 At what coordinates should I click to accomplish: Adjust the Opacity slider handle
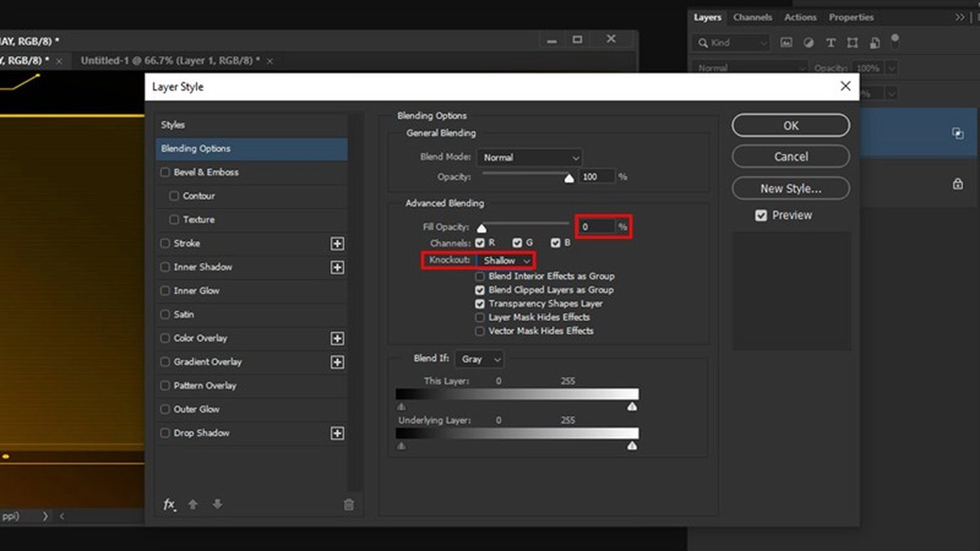coord(569,178)
